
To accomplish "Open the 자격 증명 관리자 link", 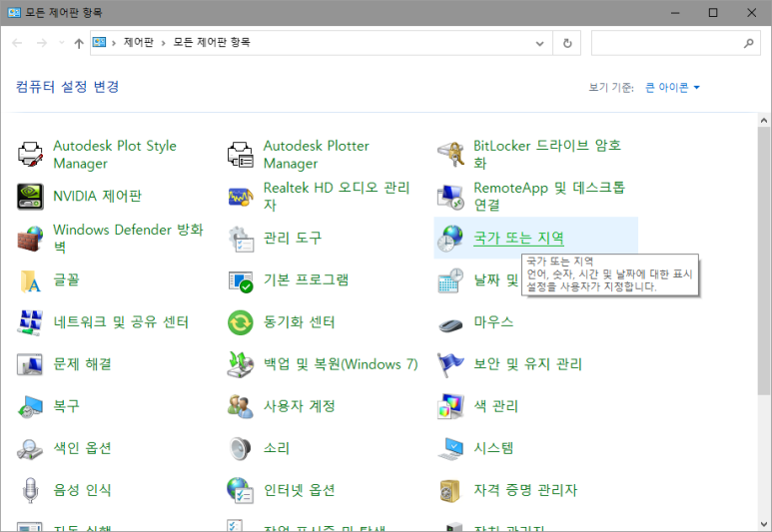I will tap(525, 490).
